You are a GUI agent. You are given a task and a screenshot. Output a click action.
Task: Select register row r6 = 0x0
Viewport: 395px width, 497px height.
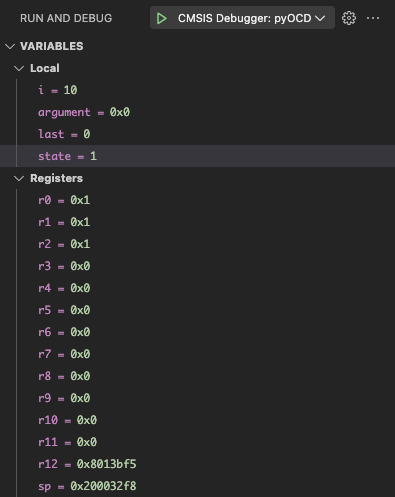point(197,332)
